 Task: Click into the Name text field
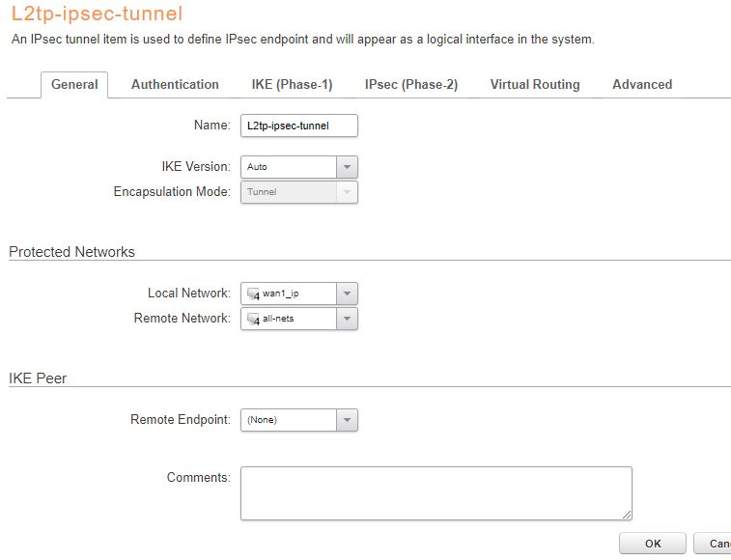click(x=298, y=126)
